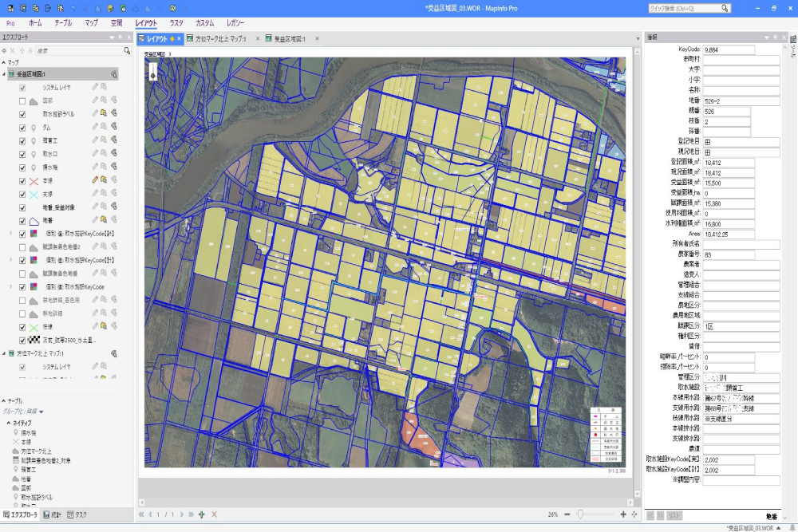The image size is (798, 532).
Task: Click the リスト button in info panel
Action: tap(674, 516)
